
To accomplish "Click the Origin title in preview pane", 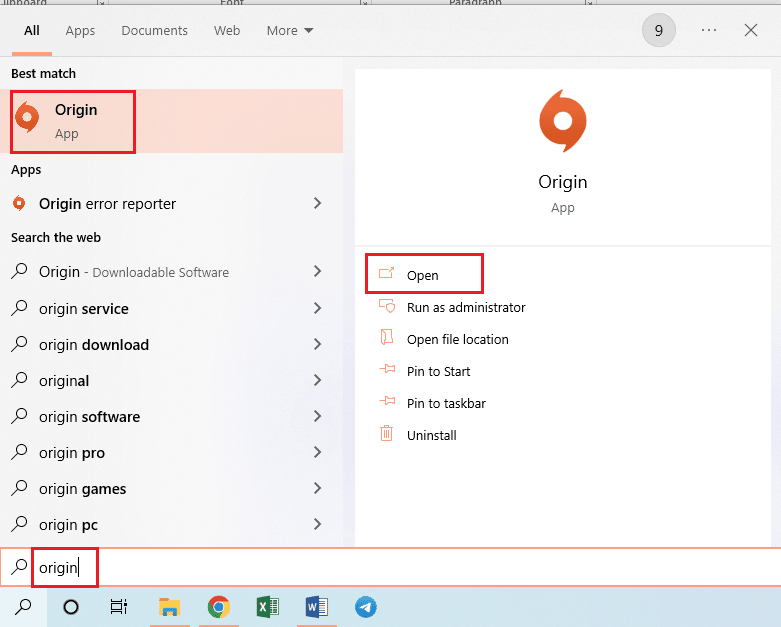I will pyautogui.click(x=563, y=182).
